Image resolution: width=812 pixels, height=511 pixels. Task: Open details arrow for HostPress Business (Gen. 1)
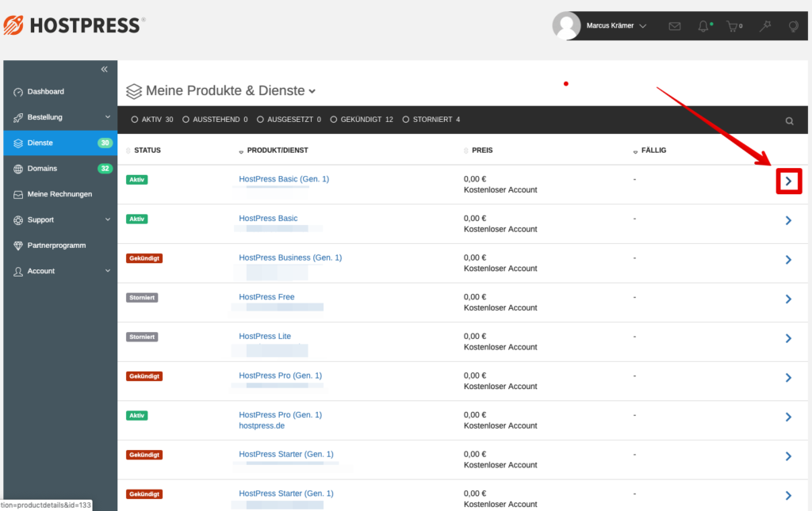pyautogui.click(x=788, y=260)
